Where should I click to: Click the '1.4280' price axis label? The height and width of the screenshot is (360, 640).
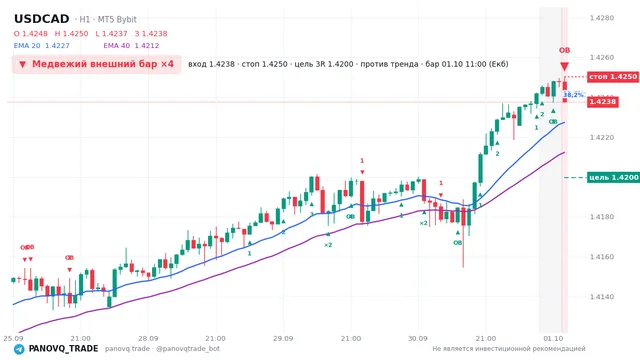pyautogui.click(x=602, y=18)
